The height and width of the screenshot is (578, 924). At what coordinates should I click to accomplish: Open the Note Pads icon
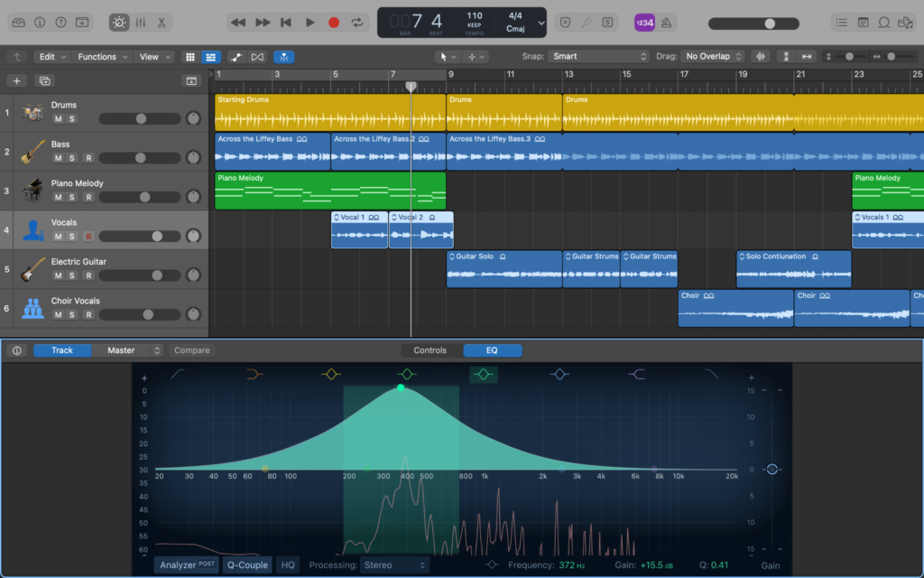[864, 23]
